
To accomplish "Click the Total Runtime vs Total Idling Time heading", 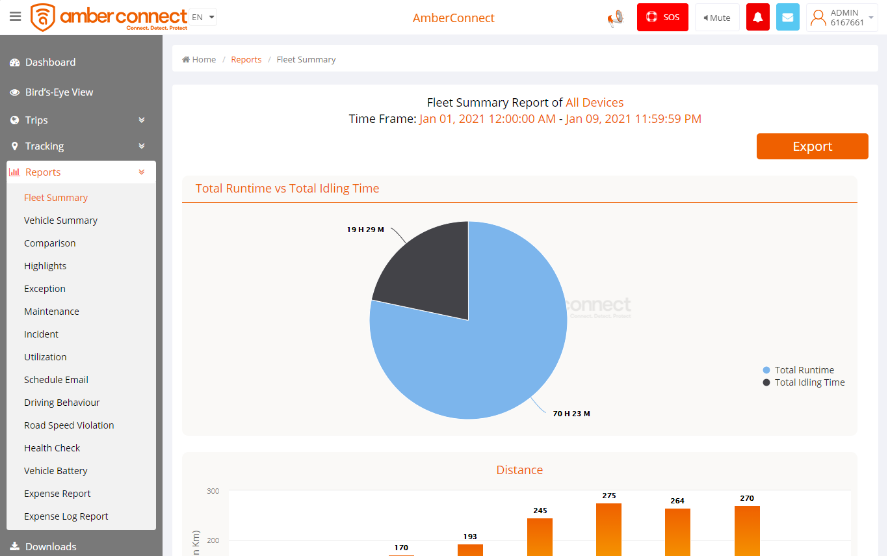I will (287, 188).
